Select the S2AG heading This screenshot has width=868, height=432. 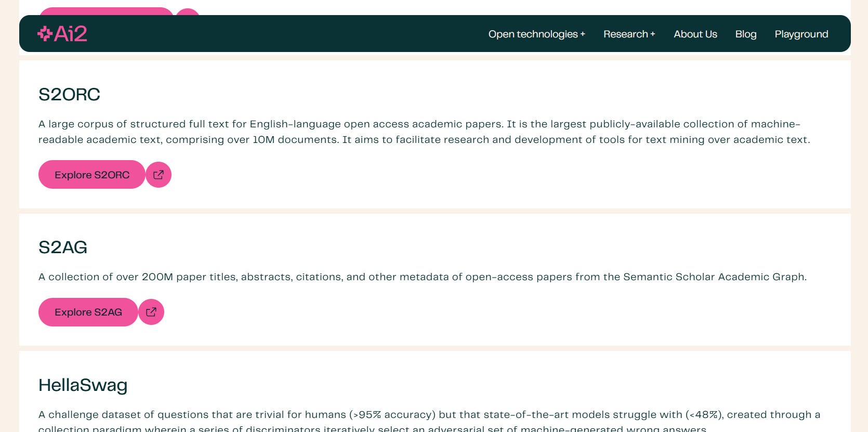click(x=63, y=247)
